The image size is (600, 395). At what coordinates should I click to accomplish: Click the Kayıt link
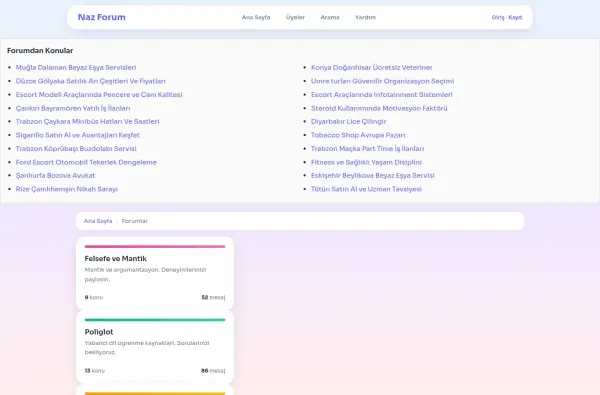[x=515, y=17]
